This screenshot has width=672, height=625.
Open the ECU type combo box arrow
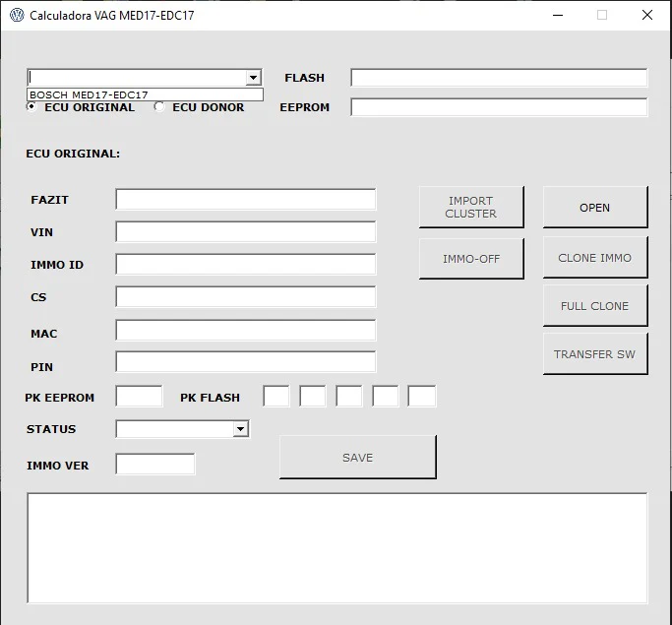[x=253, y=78]
